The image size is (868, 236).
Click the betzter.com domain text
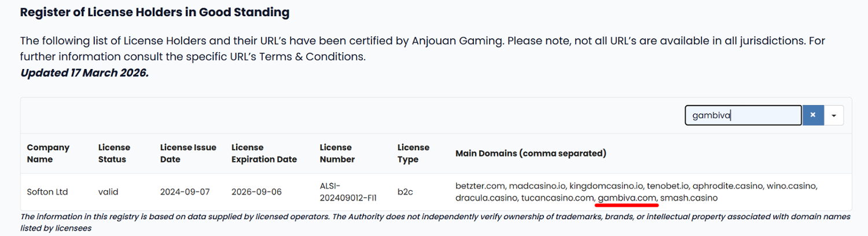(x=480, y=186)
